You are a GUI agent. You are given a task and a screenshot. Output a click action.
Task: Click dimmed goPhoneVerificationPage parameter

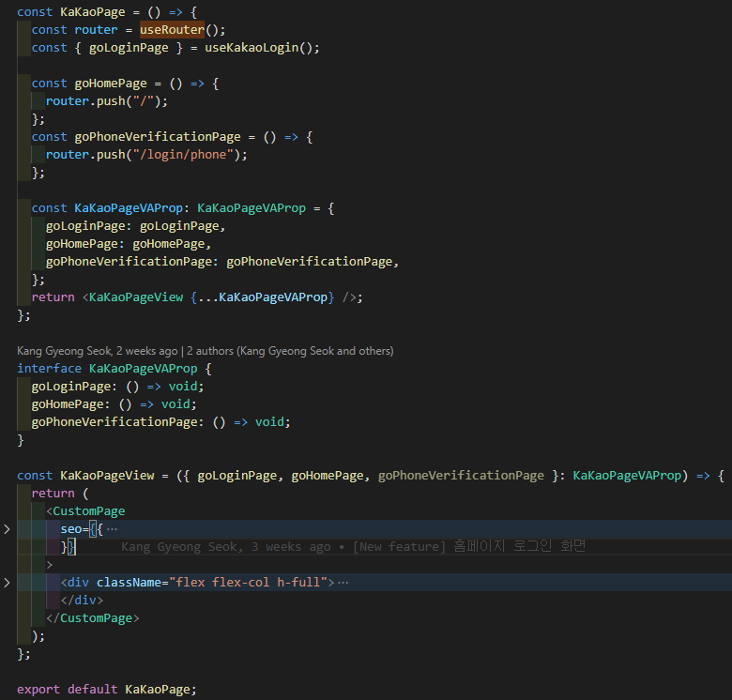click(461, 476)
